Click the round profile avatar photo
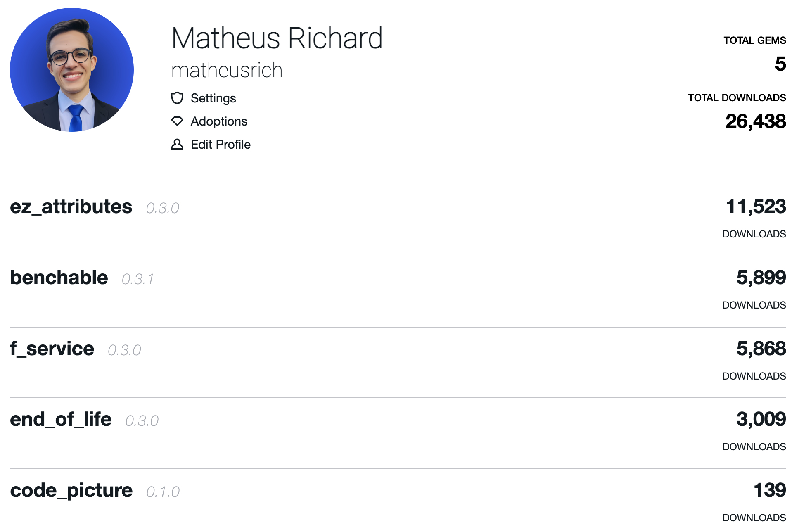 72,70
